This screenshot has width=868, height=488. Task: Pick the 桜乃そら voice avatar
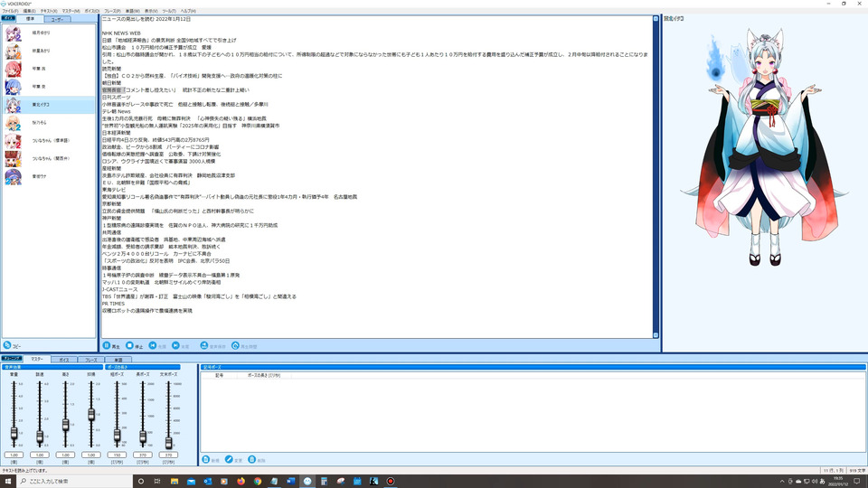pyautogui.click(x=14, y=123)
